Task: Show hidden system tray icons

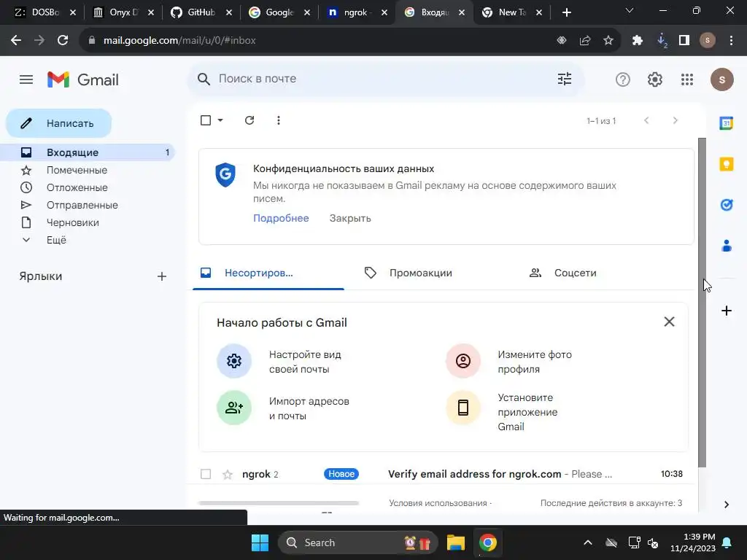Action: pyautogui.click(x=588, y=542)
